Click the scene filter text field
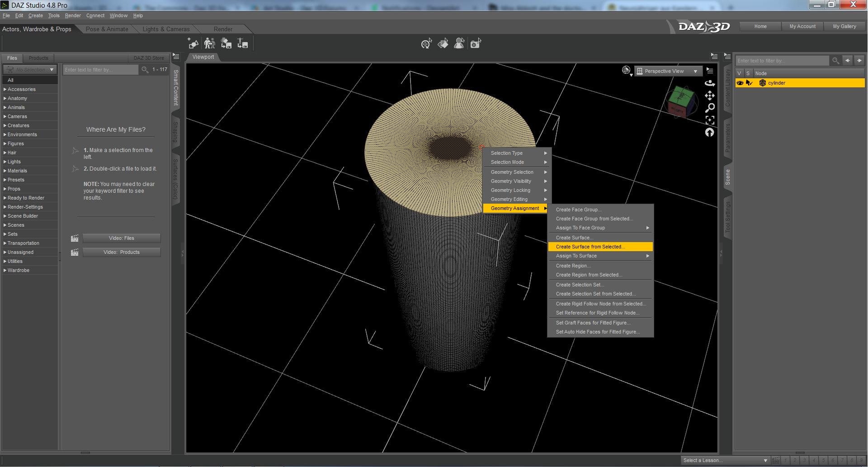868x467 pixels. [x=782, y=61]
